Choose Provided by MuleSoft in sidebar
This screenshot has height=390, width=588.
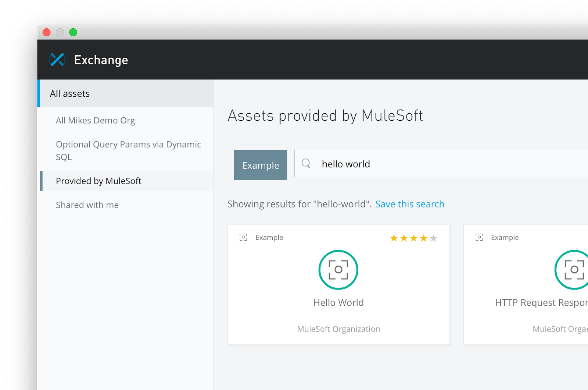98,181
